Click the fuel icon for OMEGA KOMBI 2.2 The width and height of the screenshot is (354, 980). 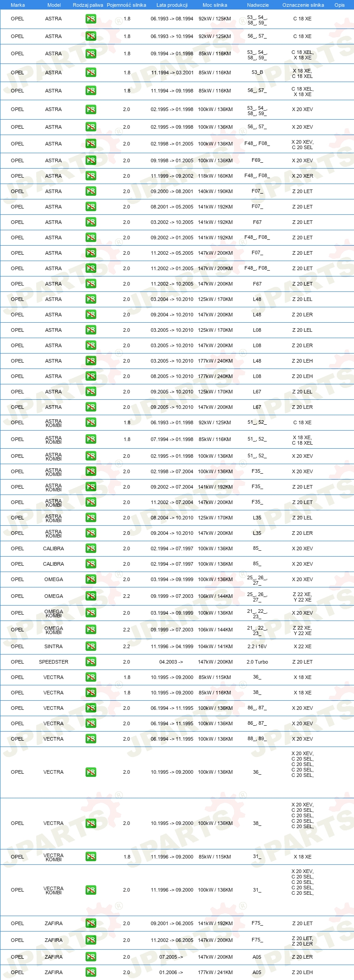pyautogui.click(x=91, y=630)
